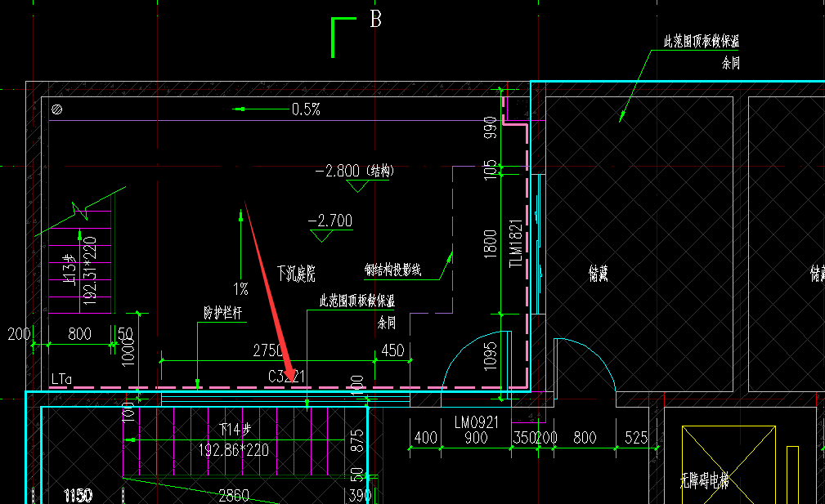Select the hatched circle floor drain symbol
825x504 pixels.
pyautogui.click(x=57, y=109)
